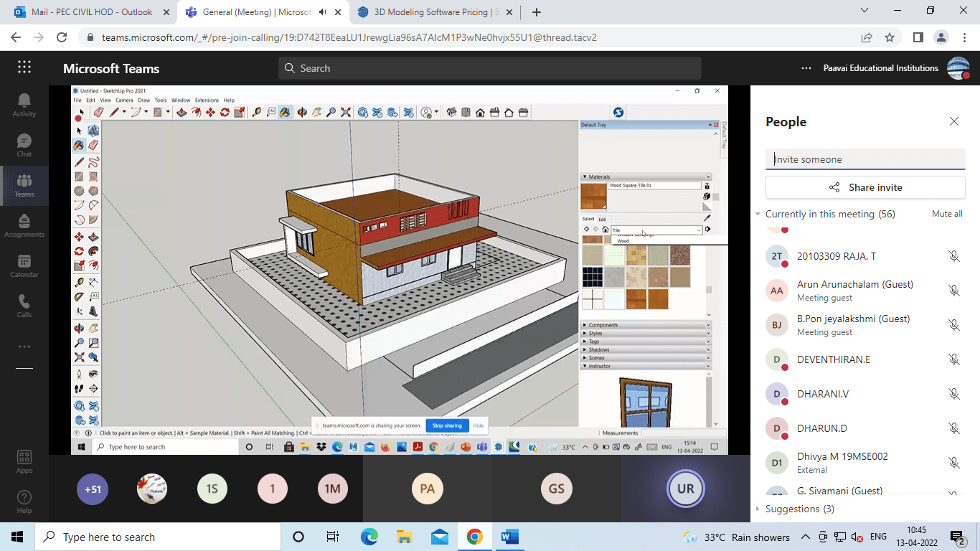
Task: Toggle mute for DHARANI.V
Action: 953,394
